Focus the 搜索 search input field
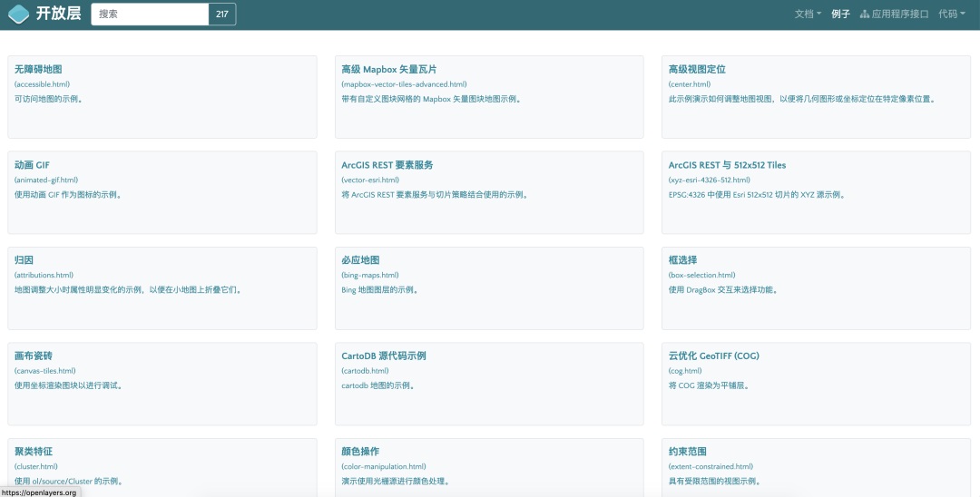The width and height of the screenshot is (980, 497). pos(150,15)
